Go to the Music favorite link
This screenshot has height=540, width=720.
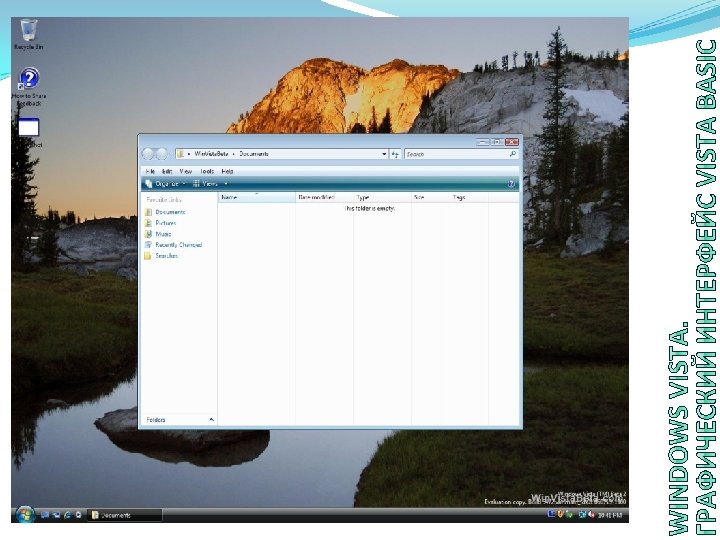pos(163,234)
